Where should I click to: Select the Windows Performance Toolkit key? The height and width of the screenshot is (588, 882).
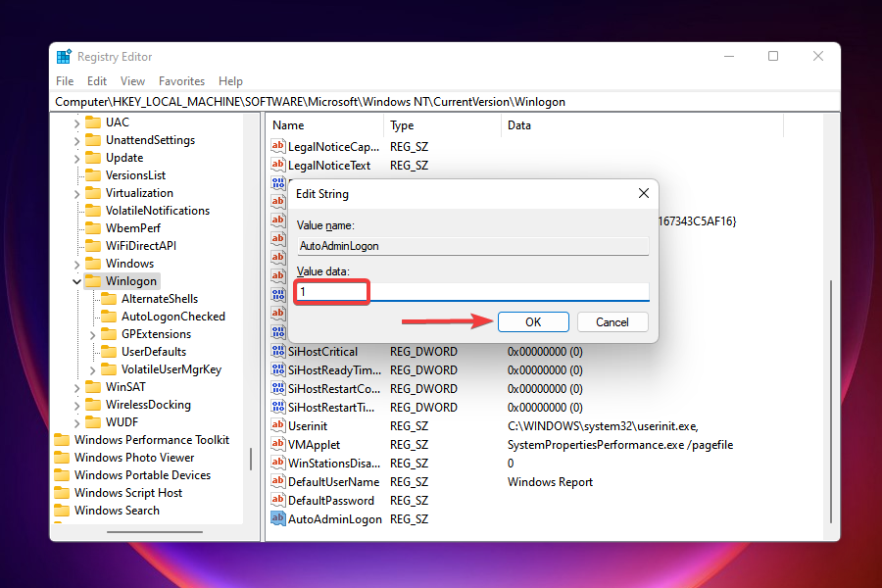pos(152,439)
